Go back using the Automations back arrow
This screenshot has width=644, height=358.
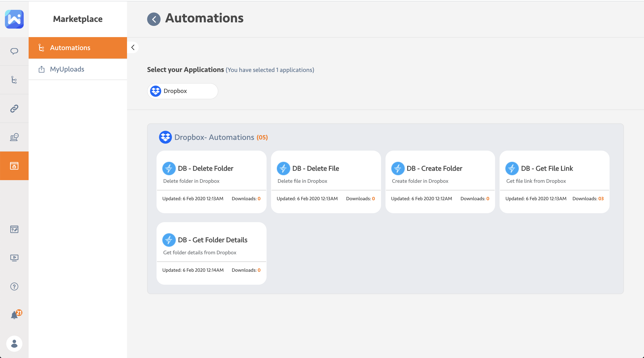point(154,19)
